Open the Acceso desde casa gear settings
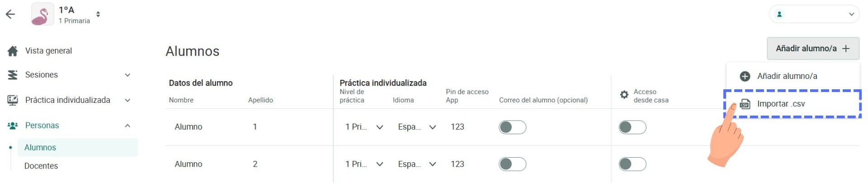Image resolution: width=868 pixels, height=184 pixels. click(x=624, y=95)
